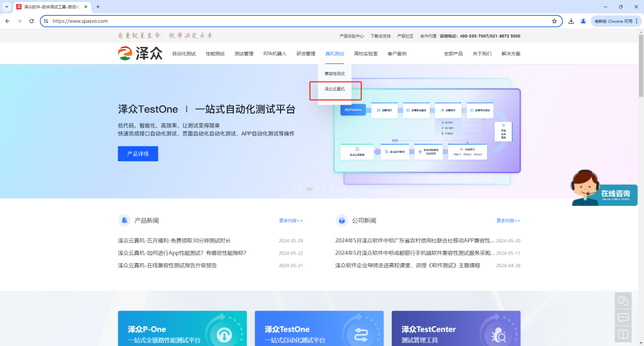Open Chrome downloads icon
644x346 pixels.
pyautogui.click(x=571, y=21)
